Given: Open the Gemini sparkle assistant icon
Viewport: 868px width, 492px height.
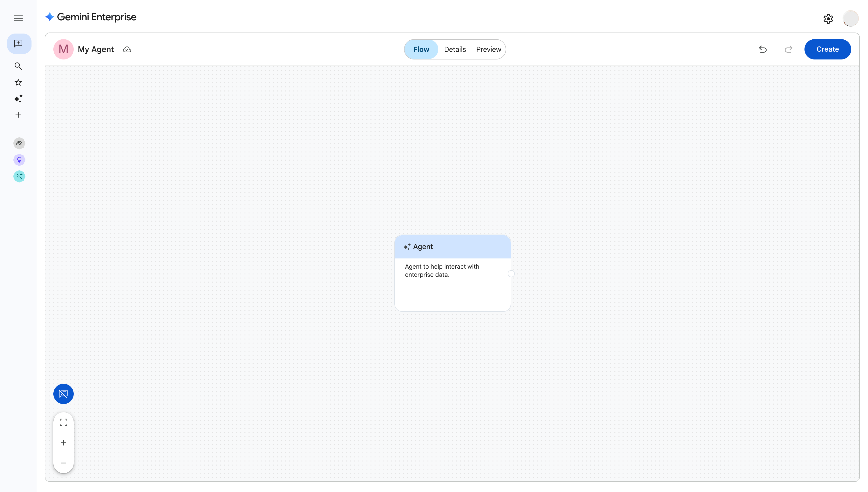Looking at the screenshot, I should [19, 98].
